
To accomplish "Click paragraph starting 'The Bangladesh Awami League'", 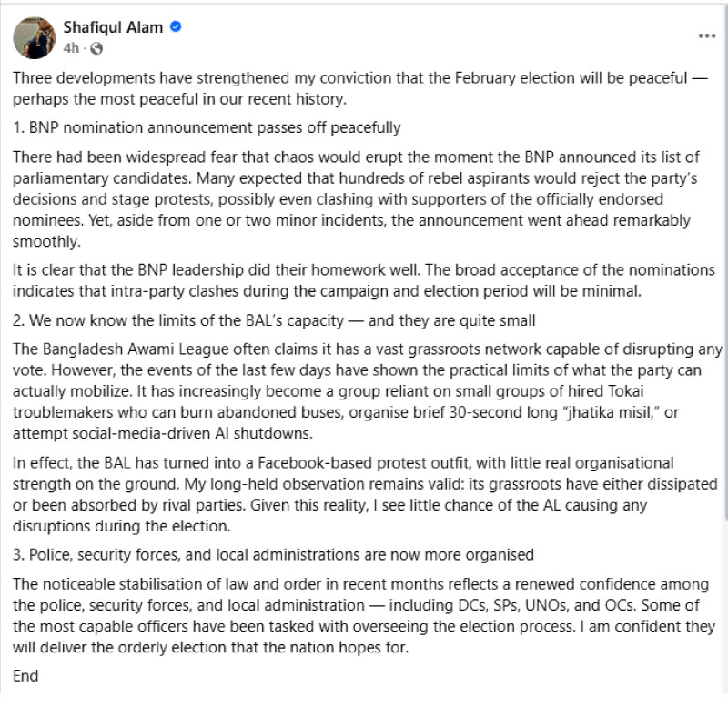I will coord(368,391).
